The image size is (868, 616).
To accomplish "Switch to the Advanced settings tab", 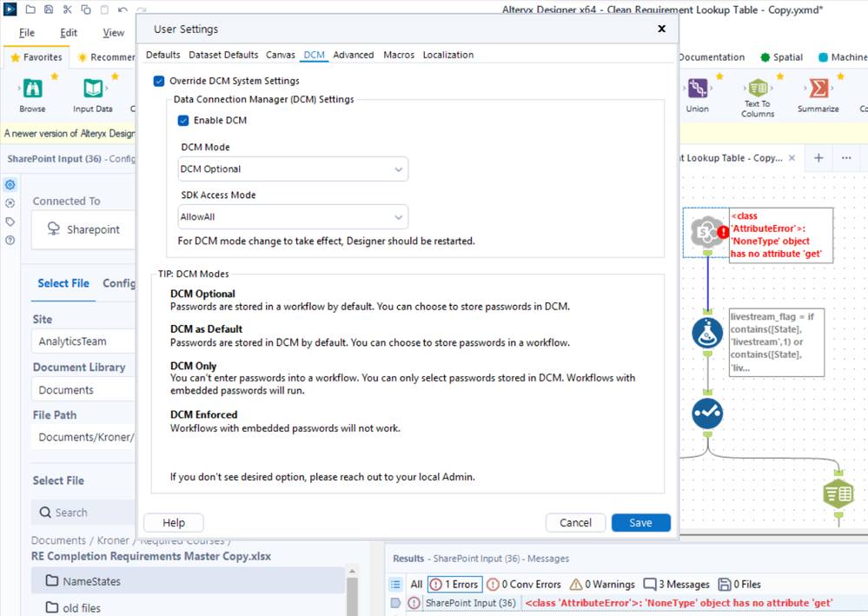I will (353, 55).
